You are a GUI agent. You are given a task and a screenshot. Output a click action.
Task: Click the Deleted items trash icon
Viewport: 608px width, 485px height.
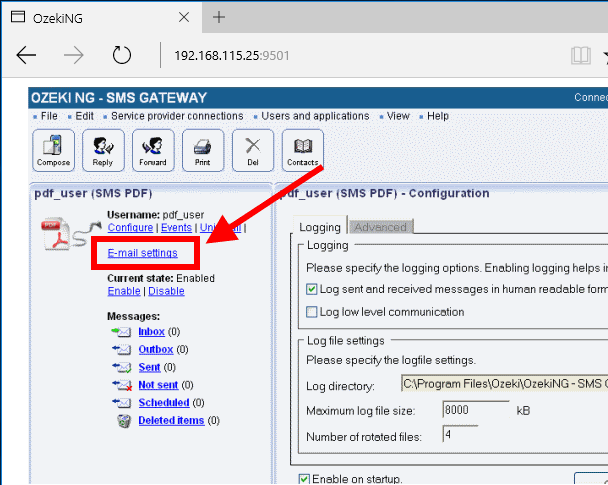124,421
